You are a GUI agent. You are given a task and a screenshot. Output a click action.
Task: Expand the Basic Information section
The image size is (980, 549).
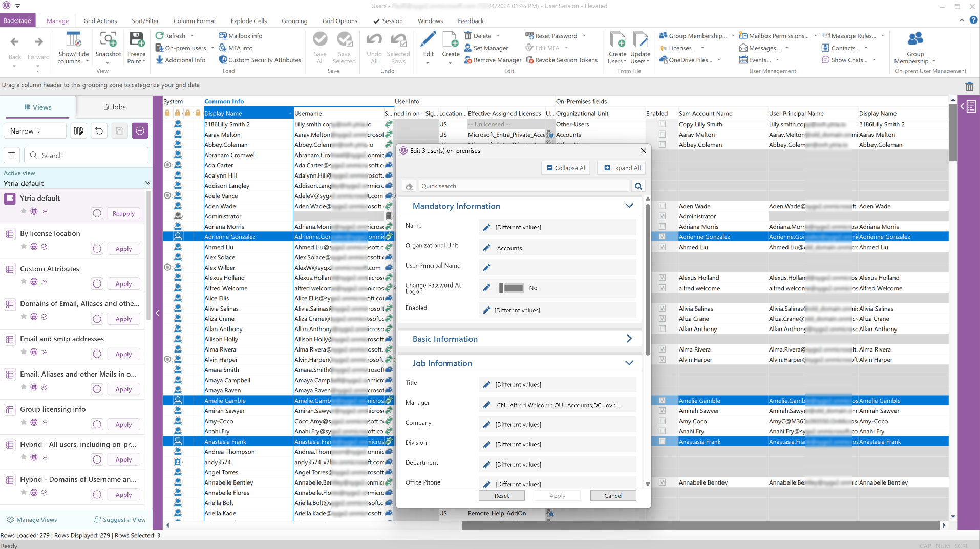coord(629,339)
